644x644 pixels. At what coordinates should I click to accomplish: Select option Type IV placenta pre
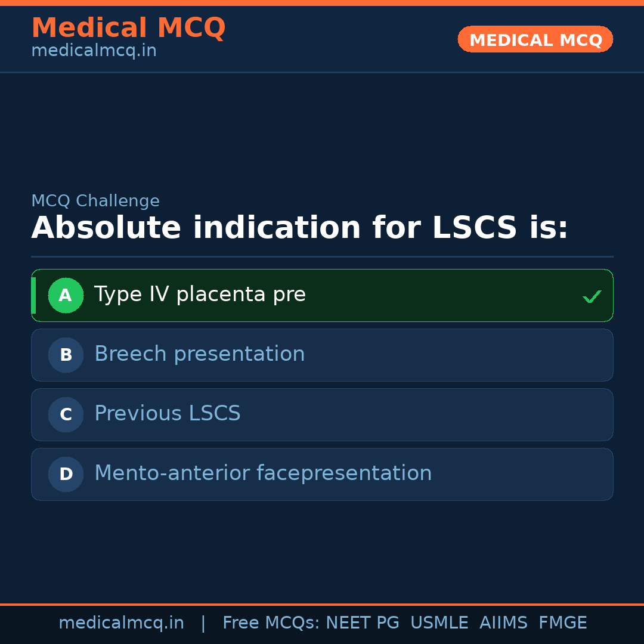200,295
